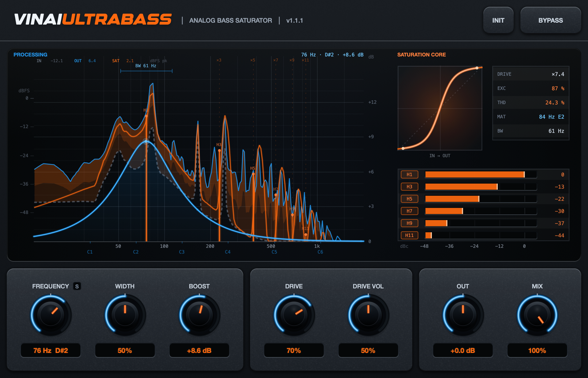Click the H11 value −44 readout
Image resolution: width=588 pixels, height=378 pixels.
point(560,236)
